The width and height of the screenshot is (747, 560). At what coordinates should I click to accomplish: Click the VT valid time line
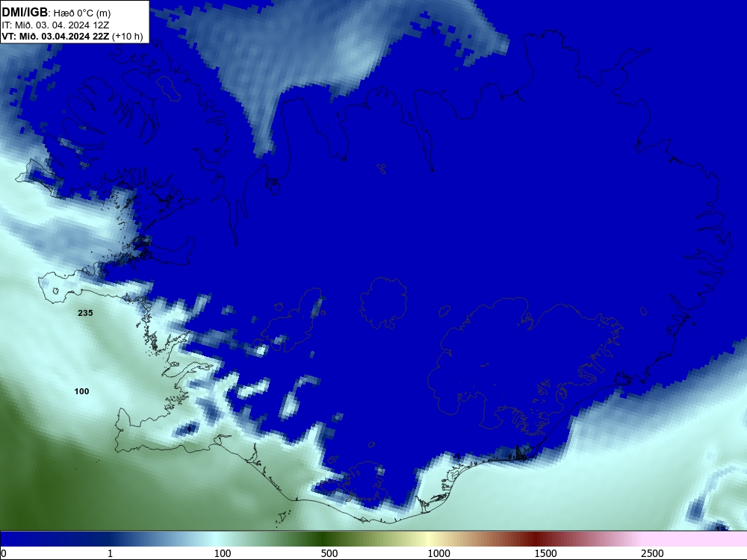(72, 36)
